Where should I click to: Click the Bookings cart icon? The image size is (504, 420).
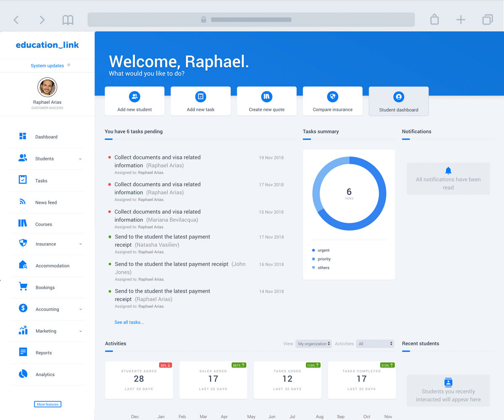tap(23, 287)
